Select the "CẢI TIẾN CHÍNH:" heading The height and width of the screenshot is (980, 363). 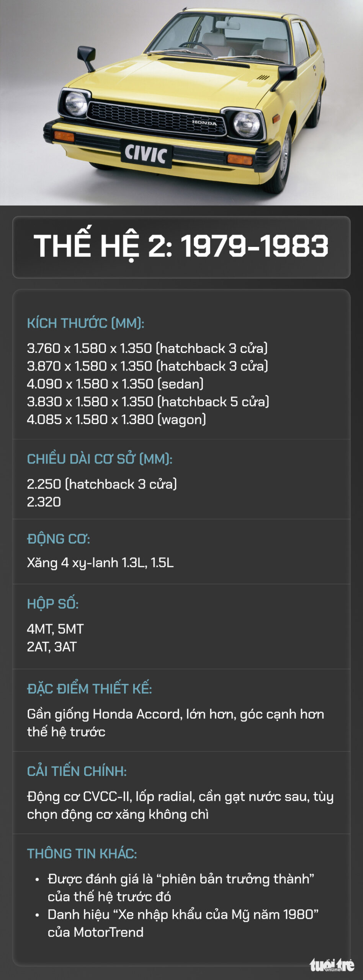[77, 771]
